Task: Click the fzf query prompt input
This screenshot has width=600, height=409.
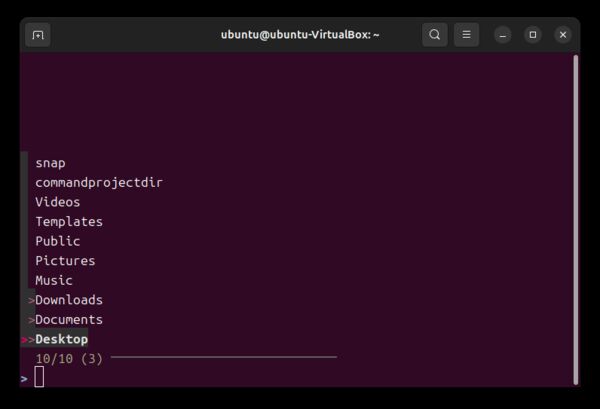Action: coord(40,377)
